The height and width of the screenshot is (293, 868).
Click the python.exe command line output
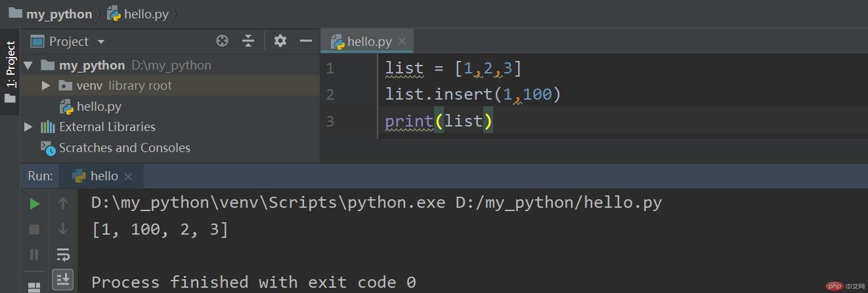[x=376, y=203]
